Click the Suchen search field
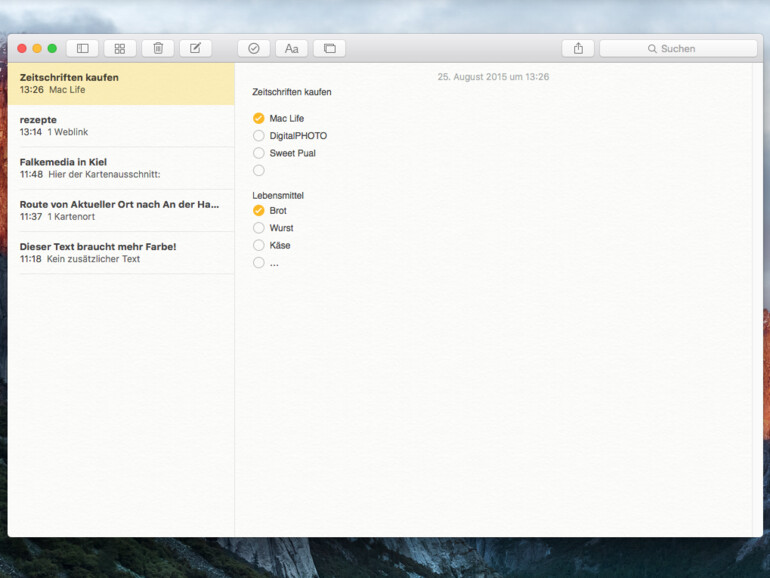This screenshot has width=770, height=578. [x=678, y=48]
